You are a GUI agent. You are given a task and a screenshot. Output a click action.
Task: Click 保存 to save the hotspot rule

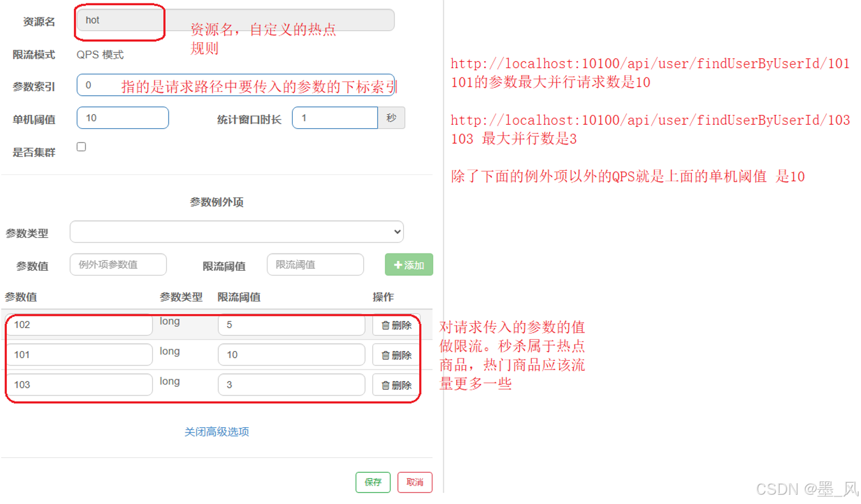(372, 483)
